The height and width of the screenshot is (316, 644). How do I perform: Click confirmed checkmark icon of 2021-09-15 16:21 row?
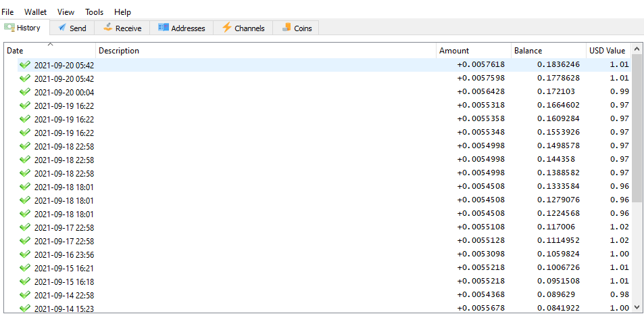pyautogui.click(x=25, y=268)
